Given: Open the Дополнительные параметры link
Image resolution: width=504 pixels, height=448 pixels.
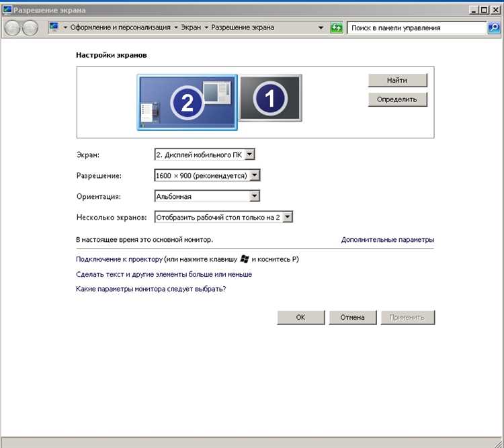Looking at the screenshot, I should [x=388, y=240].
